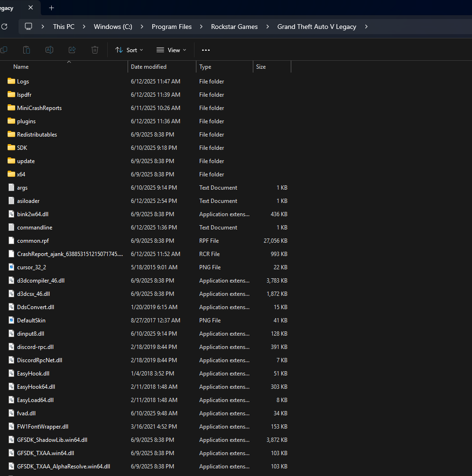Click the Rename icon in toolbar

tap(49, 50)
